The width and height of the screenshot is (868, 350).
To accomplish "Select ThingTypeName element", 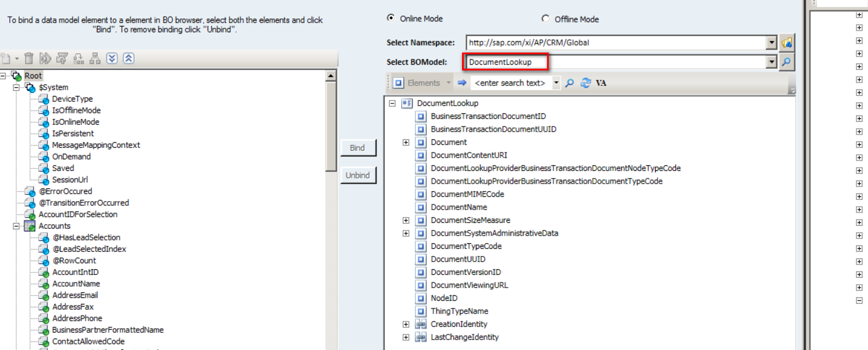I will pyautogui.click(x=459, y=311).
